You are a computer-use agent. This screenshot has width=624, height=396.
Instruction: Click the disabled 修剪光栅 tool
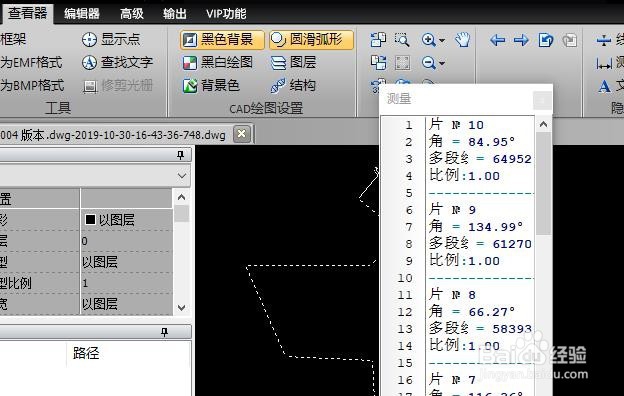click(117, 86)
